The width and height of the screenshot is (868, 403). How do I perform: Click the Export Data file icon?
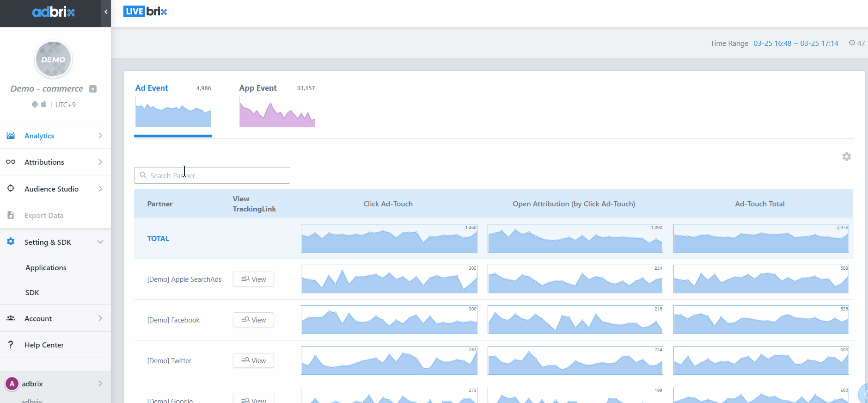coord(11,215)
